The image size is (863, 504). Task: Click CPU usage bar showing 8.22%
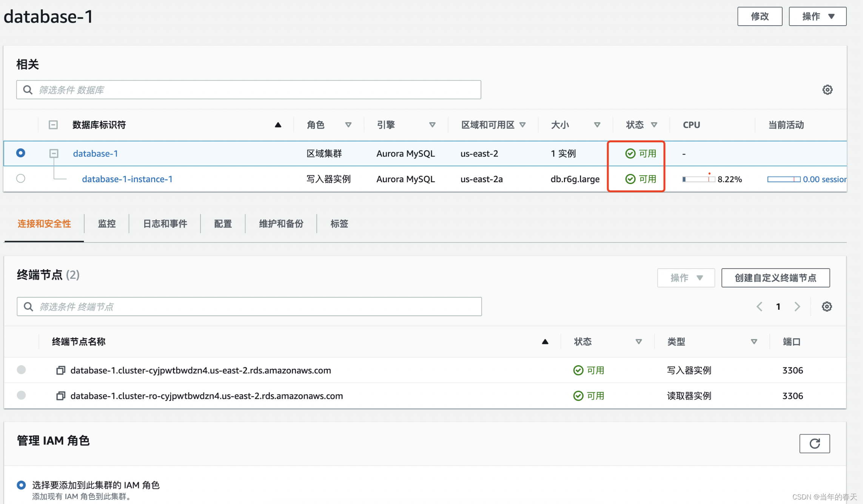(698, 179)
